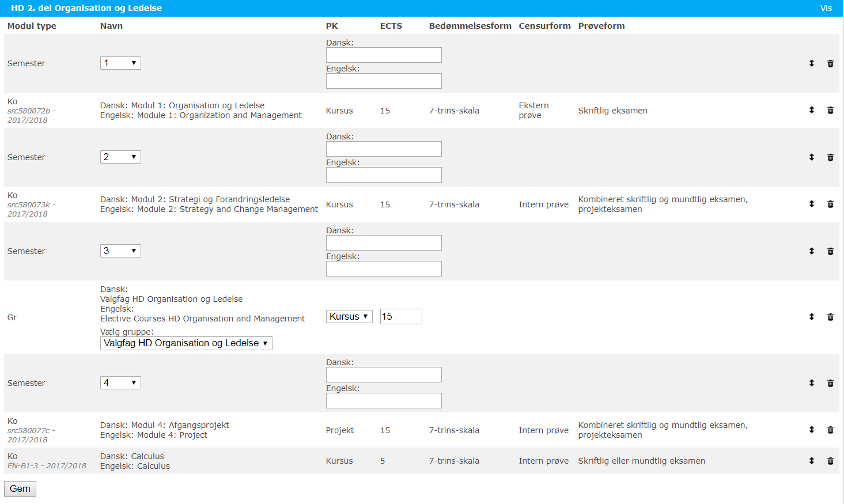Click 'Elective Courses HD Organisation and Management' text

pos(203,319)
